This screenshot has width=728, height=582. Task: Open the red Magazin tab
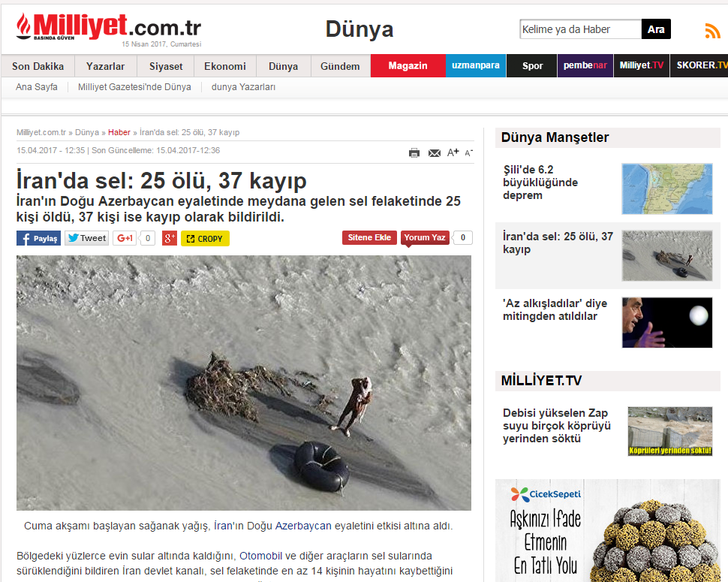point(408,66)
